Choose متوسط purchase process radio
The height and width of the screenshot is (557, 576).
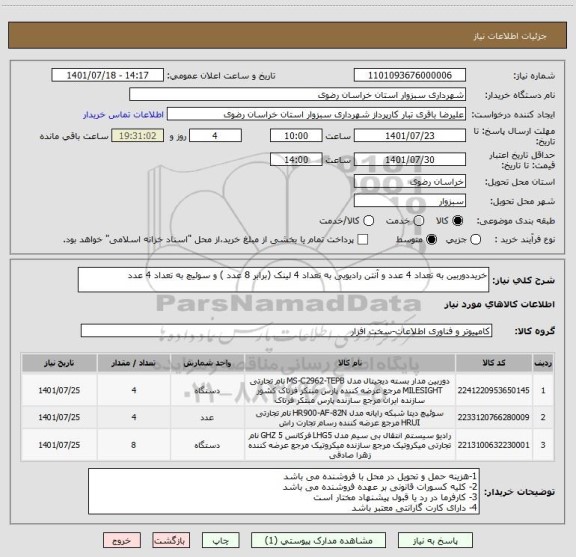(431, 240)
